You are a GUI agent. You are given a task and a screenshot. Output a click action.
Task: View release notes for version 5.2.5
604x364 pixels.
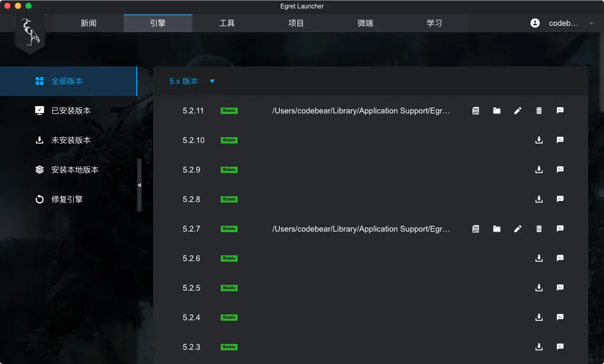[560, 288]
